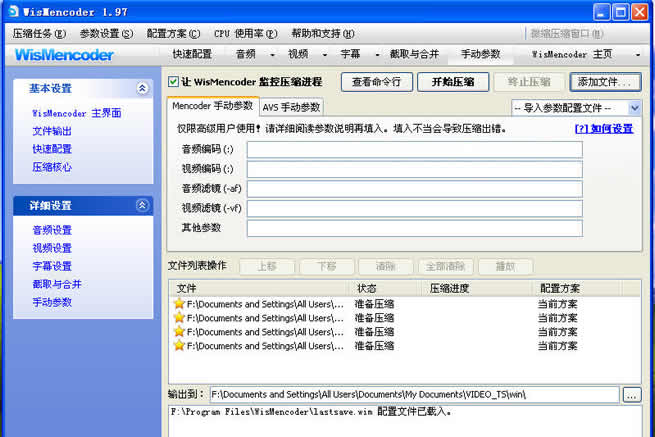Image resolution: width=655 pixels, height=437 pixels.
Task: Click the browse ... button beside output path
Action: coord(632,395)
